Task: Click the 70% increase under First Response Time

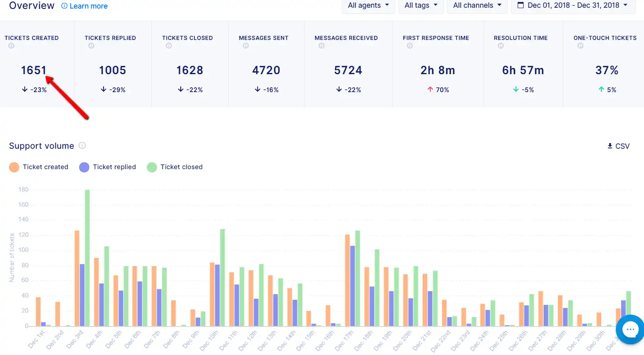Action: [x=438, y=90]
